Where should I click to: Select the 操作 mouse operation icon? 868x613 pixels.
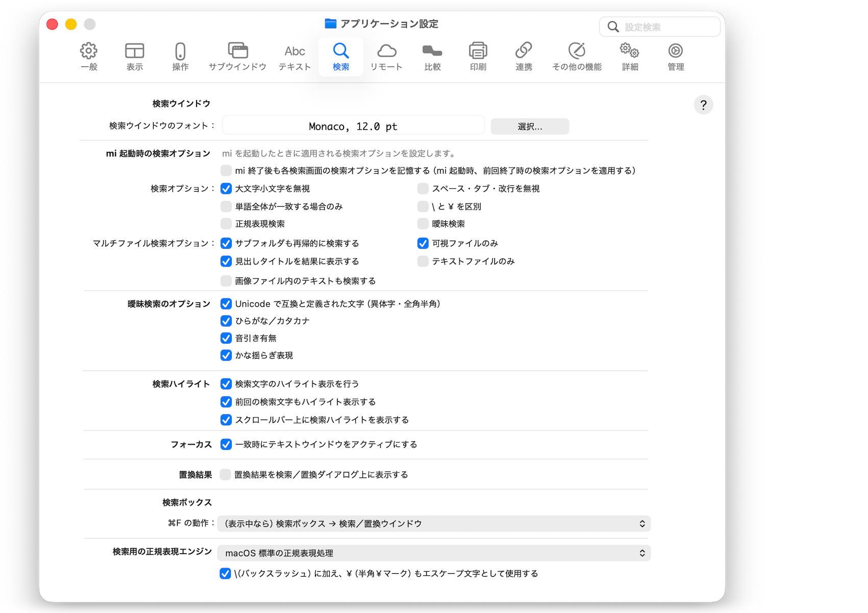point(180,51)
